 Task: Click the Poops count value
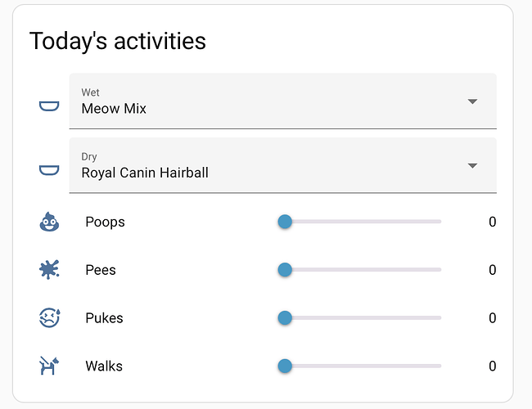tap(492, 222)
